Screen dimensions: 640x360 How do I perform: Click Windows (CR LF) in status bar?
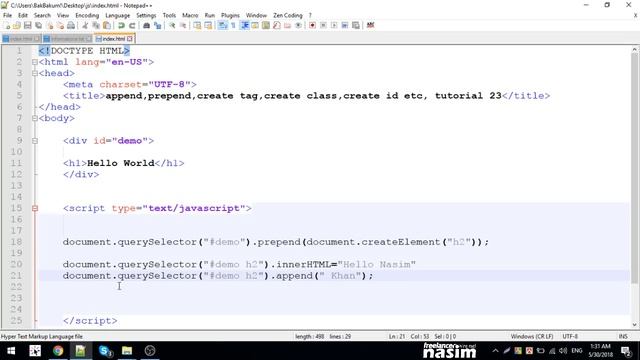(531, 336)
